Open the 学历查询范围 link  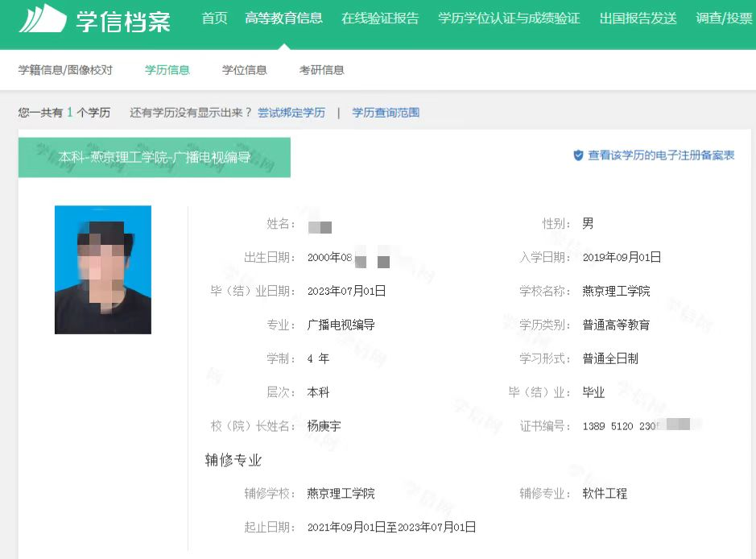point(386,113)
